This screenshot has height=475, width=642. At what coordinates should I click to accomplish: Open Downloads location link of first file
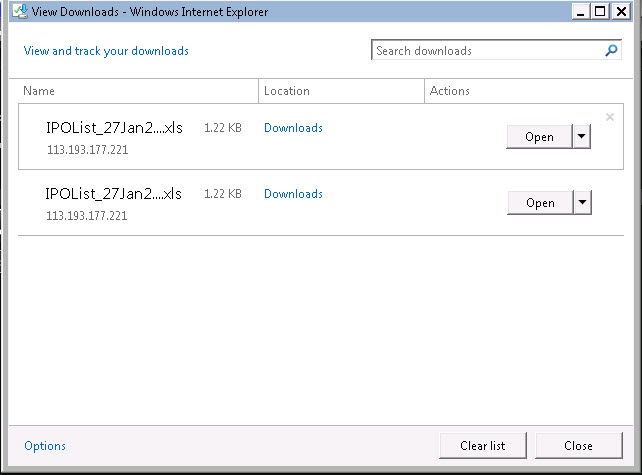[293, 128]
